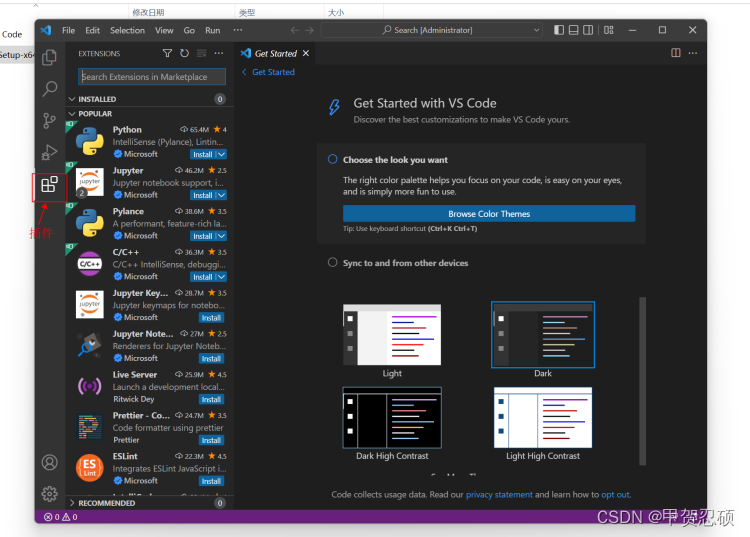Screen dimensions: 750x537
Task: Open Jupyter Install dropdown arrow
Action: click(221, 195)
